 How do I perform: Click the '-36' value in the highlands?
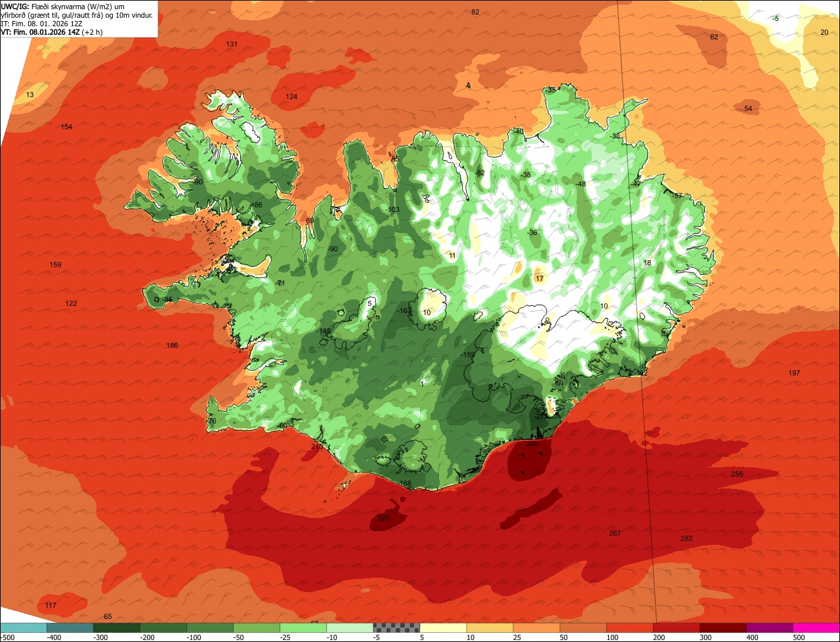[532, 233]
